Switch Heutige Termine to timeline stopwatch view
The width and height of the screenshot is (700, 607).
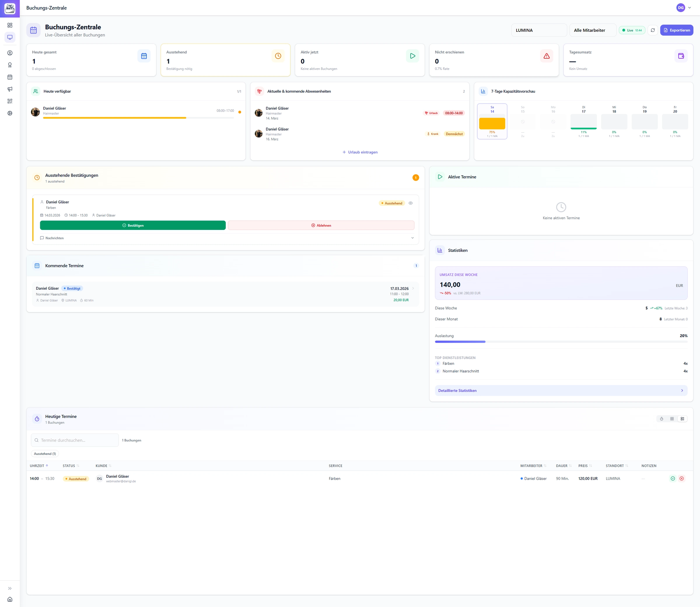[661, 419]
